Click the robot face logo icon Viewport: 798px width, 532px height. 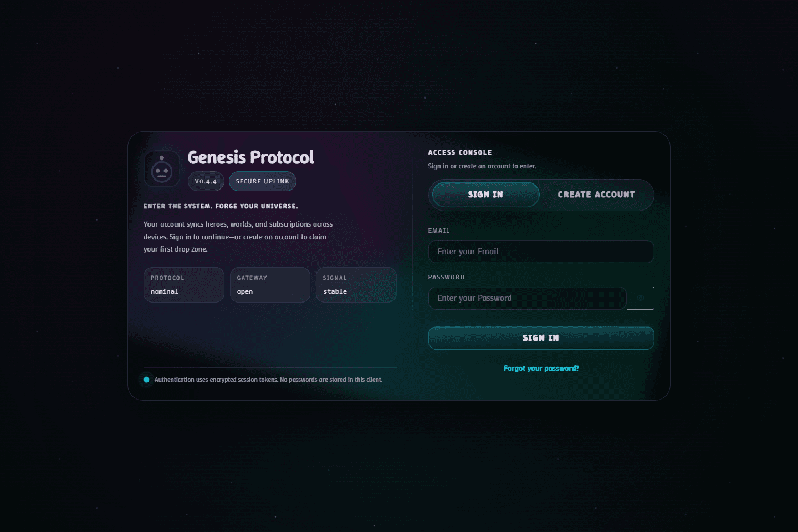point(162,168)
